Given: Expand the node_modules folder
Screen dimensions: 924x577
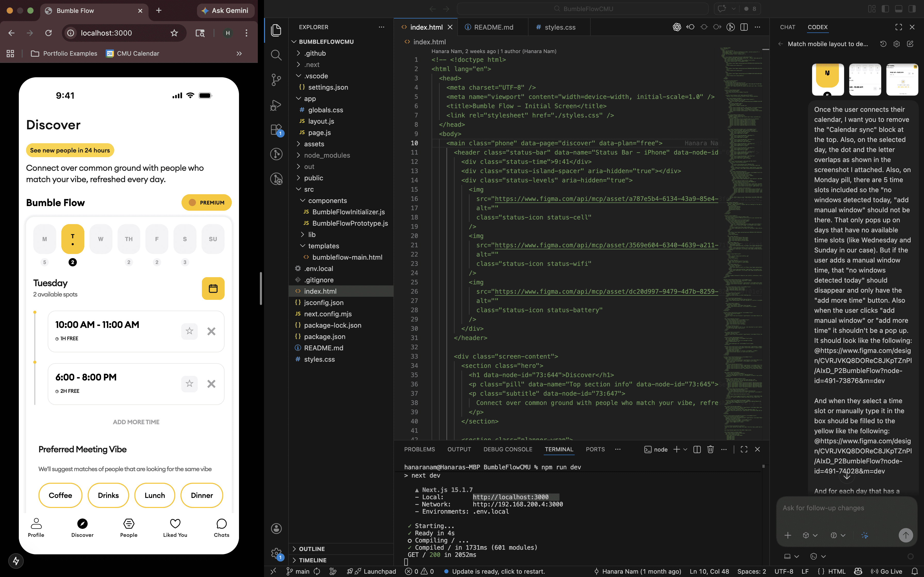Looking at the screenshot, I should click(327, 155).
